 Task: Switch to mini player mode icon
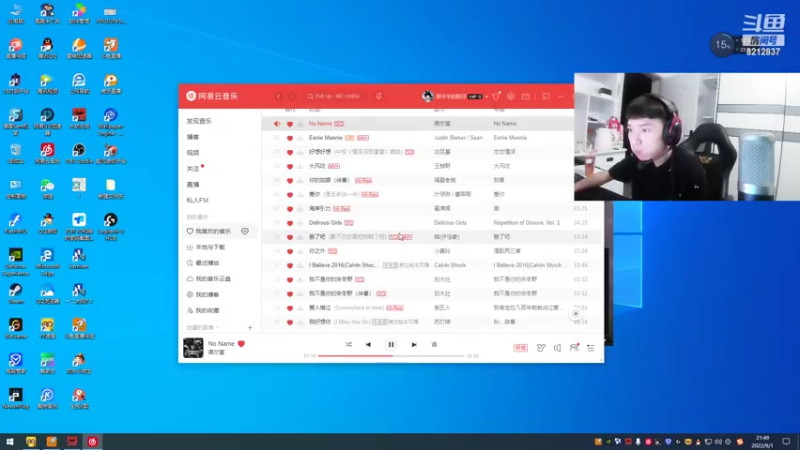546,96
